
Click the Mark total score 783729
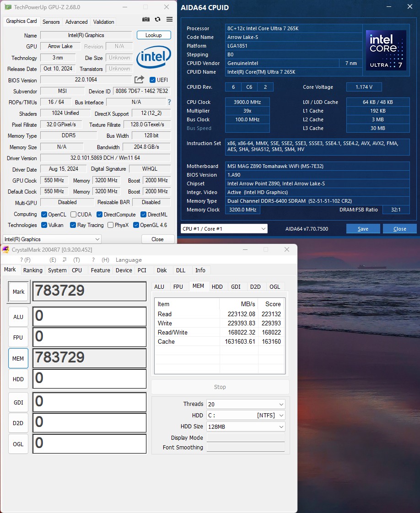tap(89, 291)
